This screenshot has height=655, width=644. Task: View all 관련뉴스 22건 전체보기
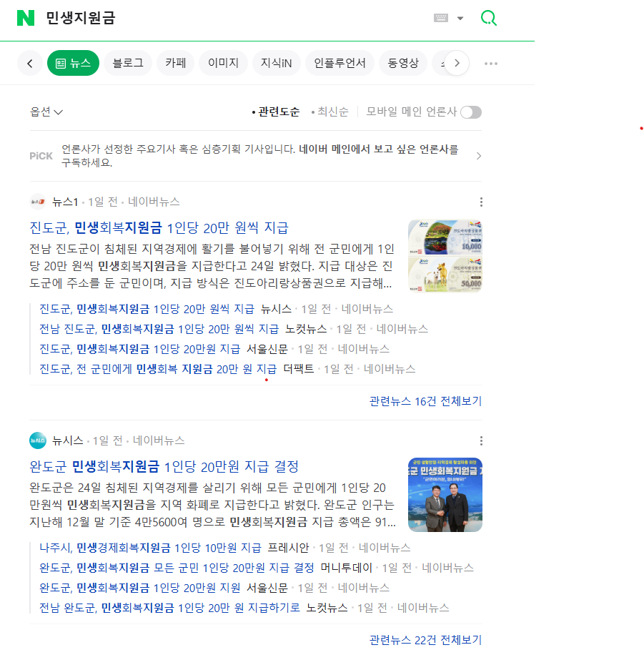pyautogui.click(x=425, y=640)
